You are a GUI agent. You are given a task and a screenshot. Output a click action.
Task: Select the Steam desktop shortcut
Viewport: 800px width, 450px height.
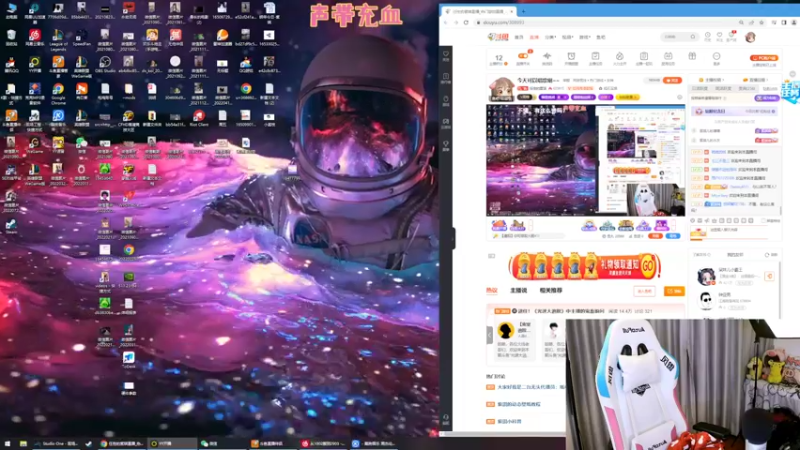point(11,227)
